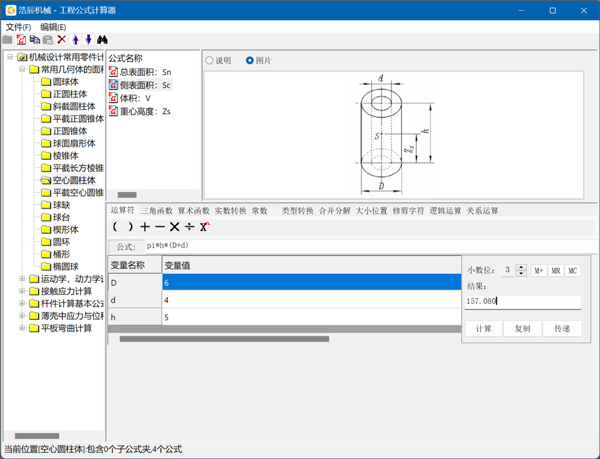Increase decimal places with up stepper
The width and height of the screenshot is (600, 459).
pos(521,267)
